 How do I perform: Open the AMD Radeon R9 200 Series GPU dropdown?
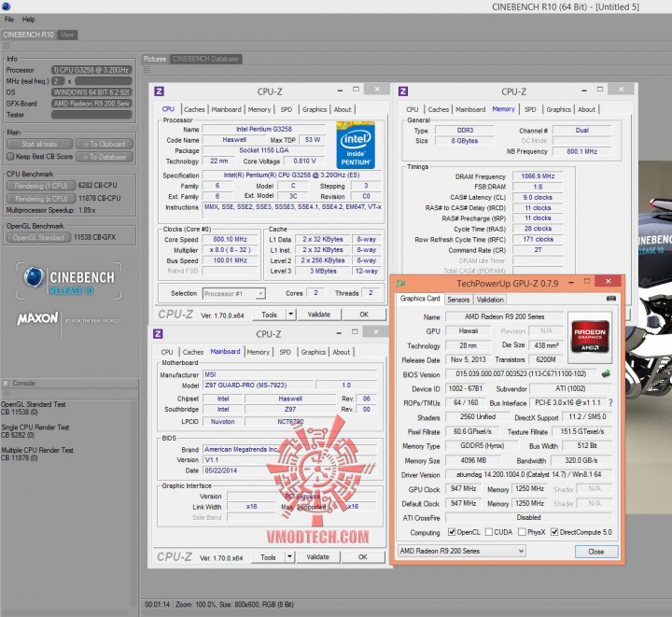[x=462, y=551]
